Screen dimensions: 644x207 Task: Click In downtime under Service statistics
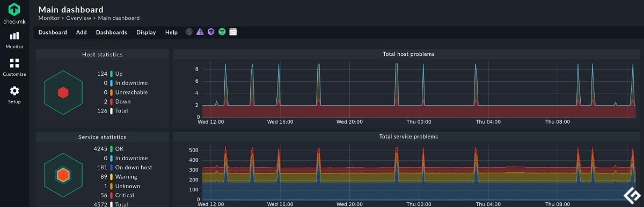[x=131, y=158]
